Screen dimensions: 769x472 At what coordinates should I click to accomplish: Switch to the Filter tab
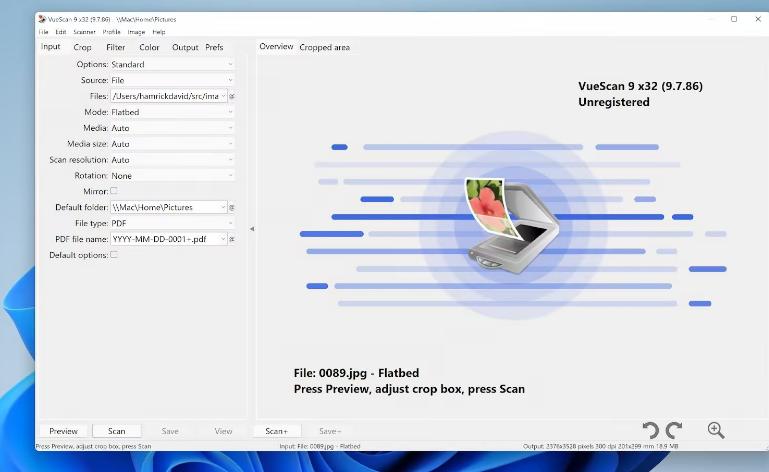[x=116, y=47]
